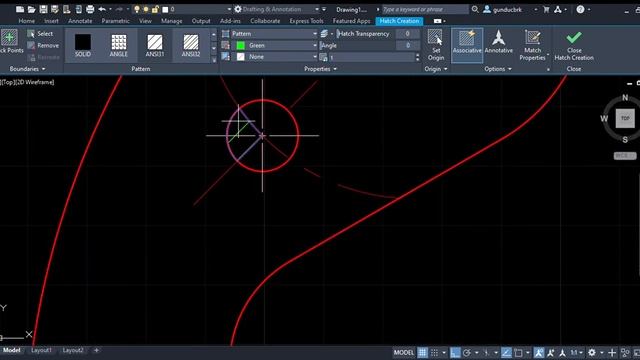Open the Home ribbon tab
Screen dimensions: 640x360
coord(27,21)
